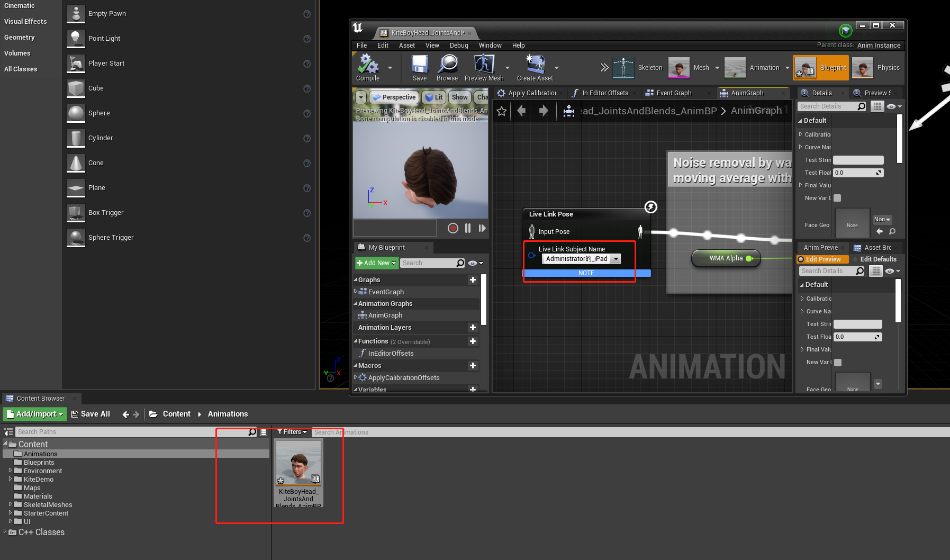950x560 pixels.
Task: Toggle the New Var checkbox in Details
Action: point(837,198)
